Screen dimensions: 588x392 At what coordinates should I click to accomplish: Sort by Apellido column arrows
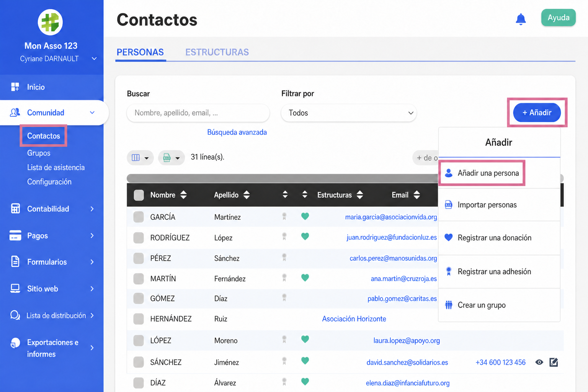(247, 195)
